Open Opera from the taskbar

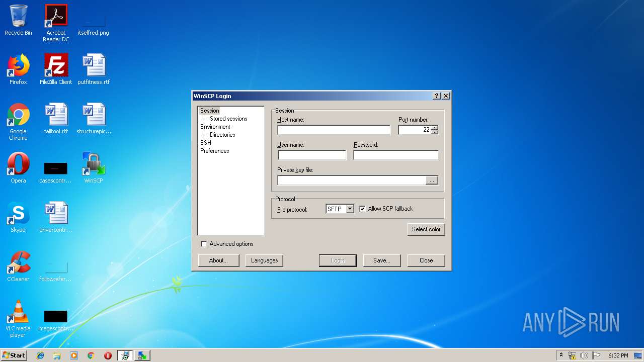[108, 355]
